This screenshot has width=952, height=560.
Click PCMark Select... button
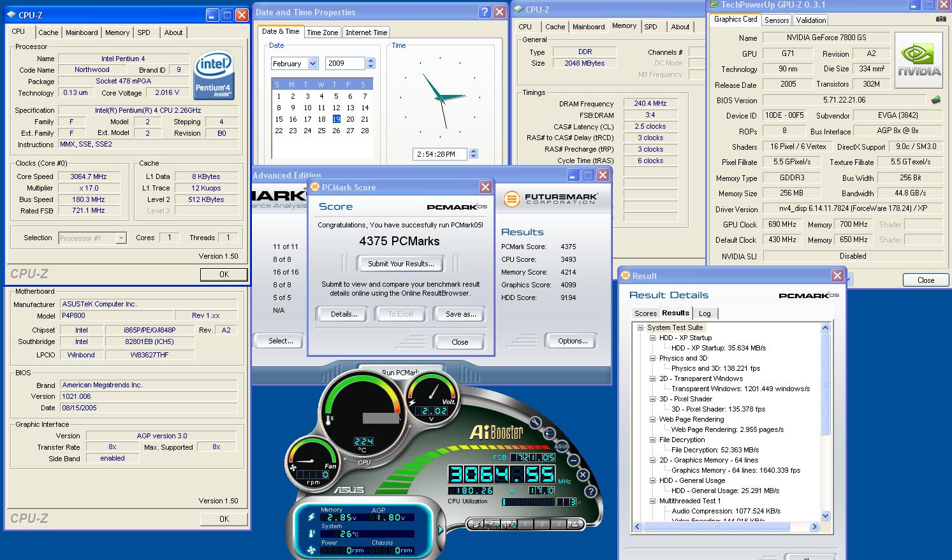281,341
